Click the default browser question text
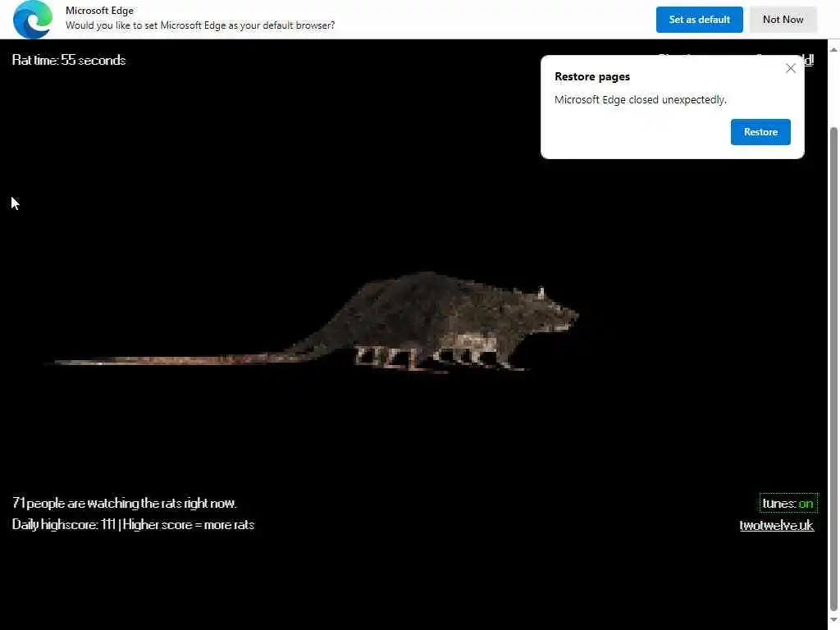 pos(200,25)
